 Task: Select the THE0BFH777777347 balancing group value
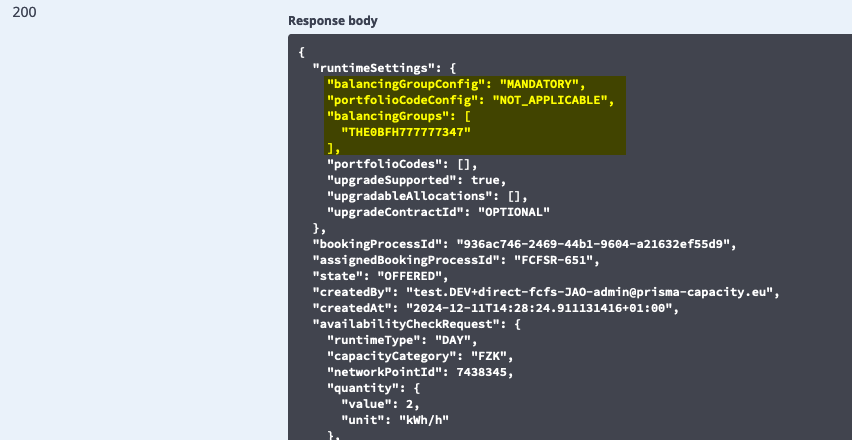coord(405,132)
